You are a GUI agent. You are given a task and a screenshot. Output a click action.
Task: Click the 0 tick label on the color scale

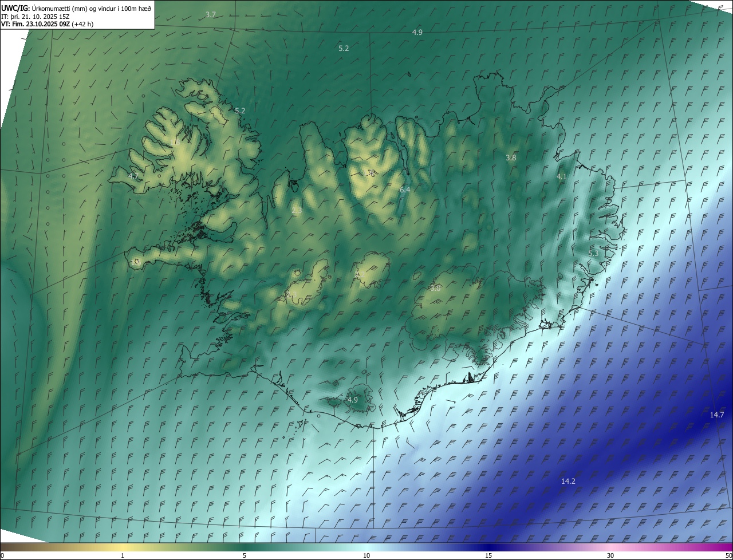tap(2, 555)
